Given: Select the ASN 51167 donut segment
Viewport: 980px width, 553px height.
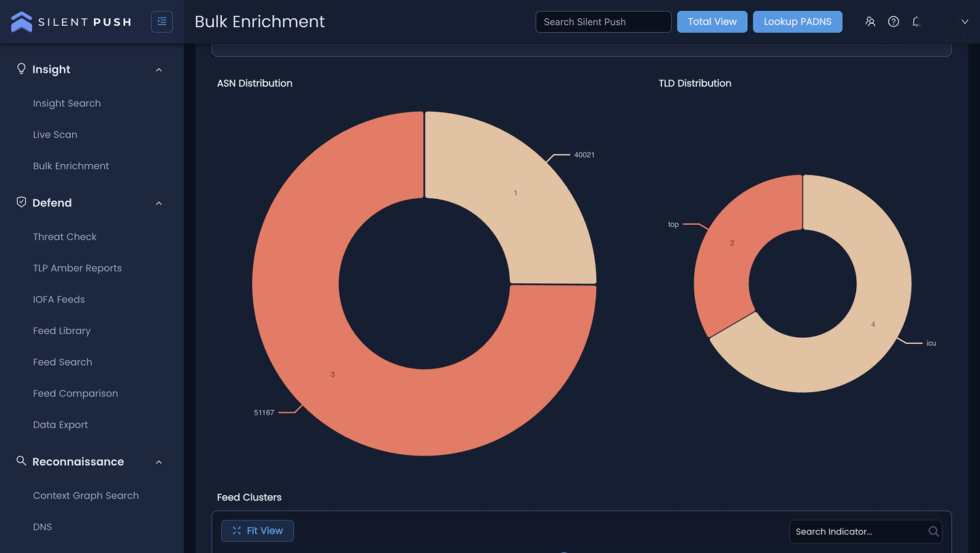Looking at the screenshot, I should pyautogui.click(x=332, y=374).
